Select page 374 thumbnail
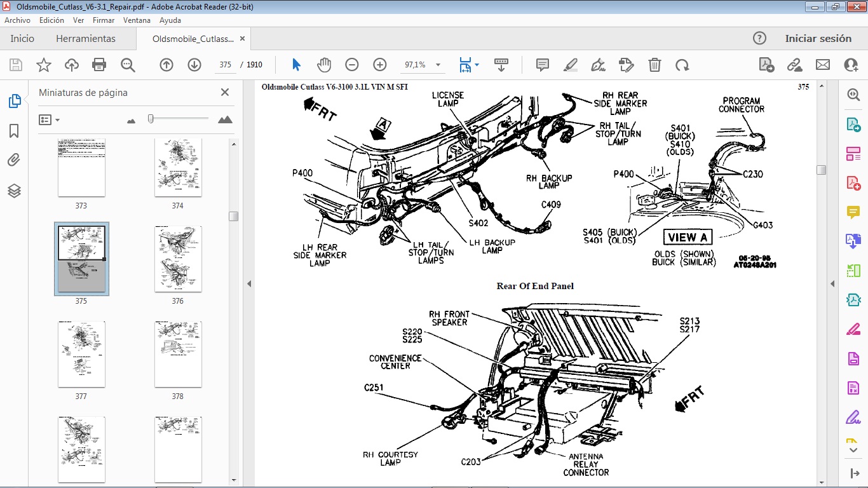Viewport: 868px width, 488px height. 178,168
